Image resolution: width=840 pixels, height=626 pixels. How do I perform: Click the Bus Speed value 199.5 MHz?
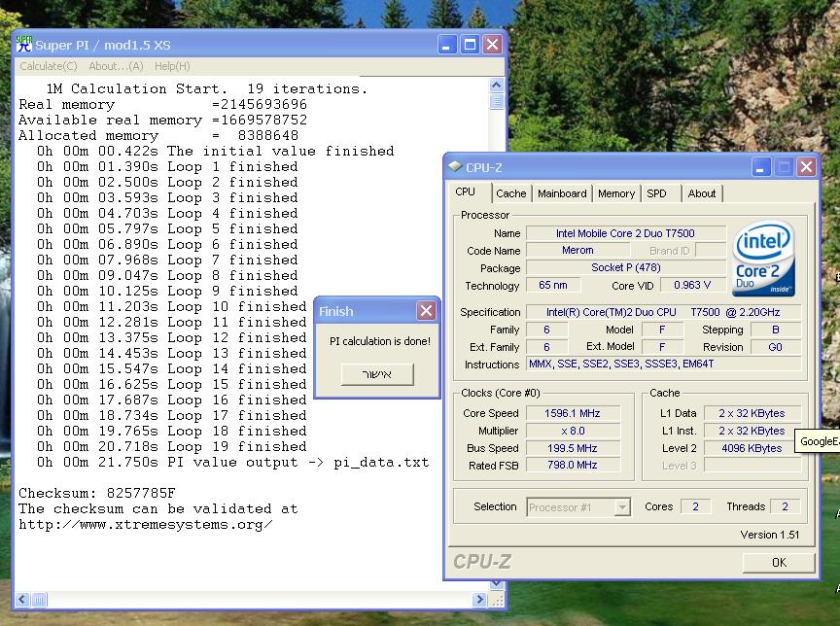coord(572,448)
